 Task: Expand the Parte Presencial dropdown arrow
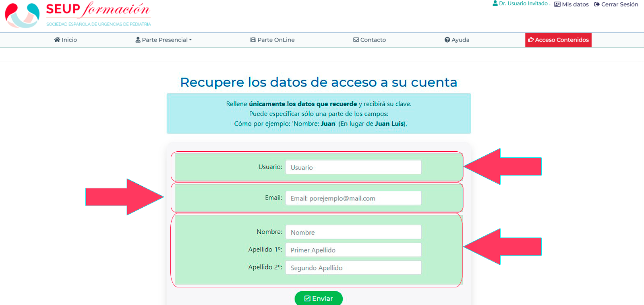coord(191,40)
